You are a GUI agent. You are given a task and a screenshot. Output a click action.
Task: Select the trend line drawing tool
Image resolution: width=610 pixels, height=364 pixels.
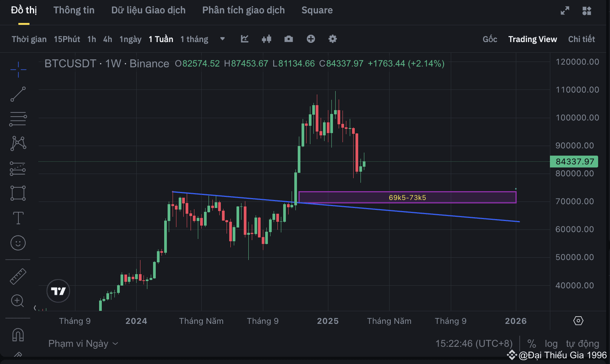(18, 94)
